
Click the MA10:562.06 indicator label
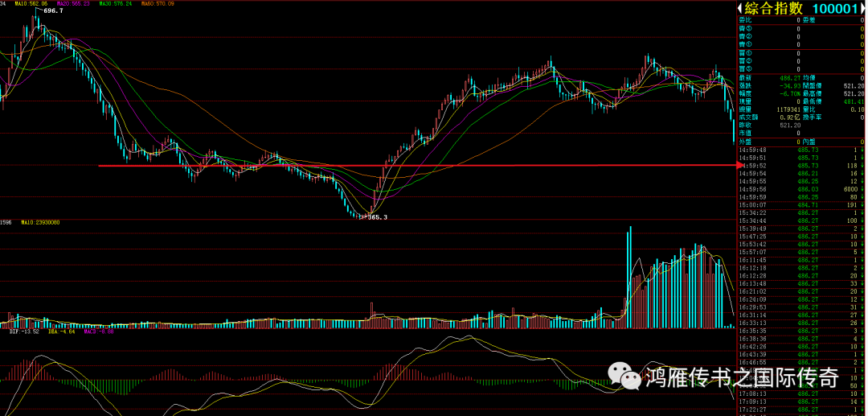click(x=32, y=3)
